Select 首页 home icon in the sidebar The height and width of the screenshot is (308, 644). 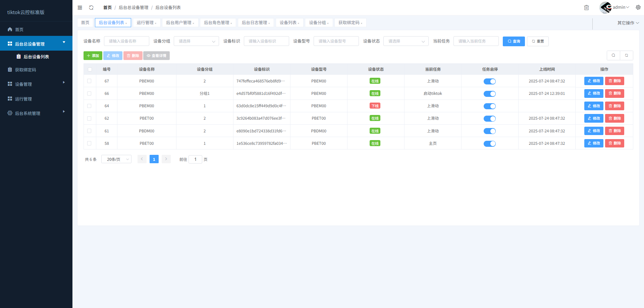(10, 29)
